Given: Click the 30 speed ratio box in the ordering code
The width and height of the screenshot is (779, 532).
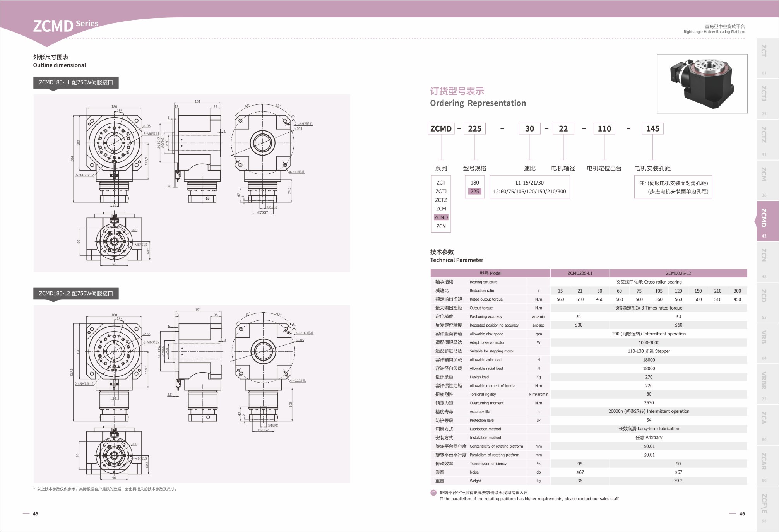Looking at the screenshot, I should pyautogui.click(x=529, y=128).
